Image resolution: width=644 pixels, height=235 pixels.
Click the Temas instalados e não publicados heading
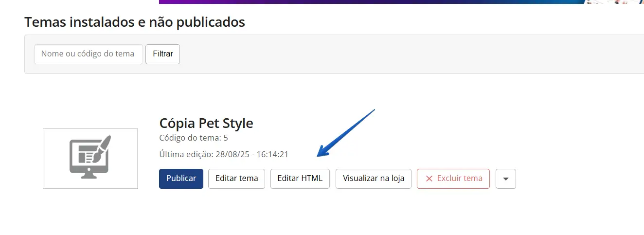click(134, 22)
